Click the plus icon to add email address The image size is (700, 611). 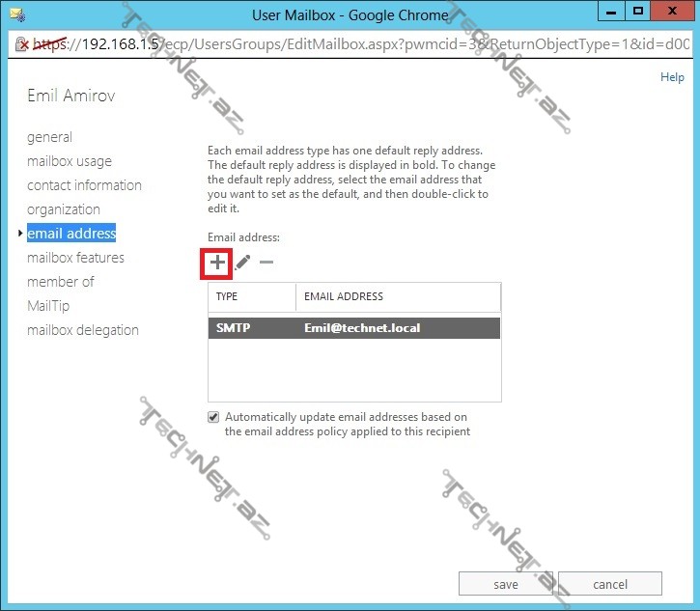coord(218,263)
